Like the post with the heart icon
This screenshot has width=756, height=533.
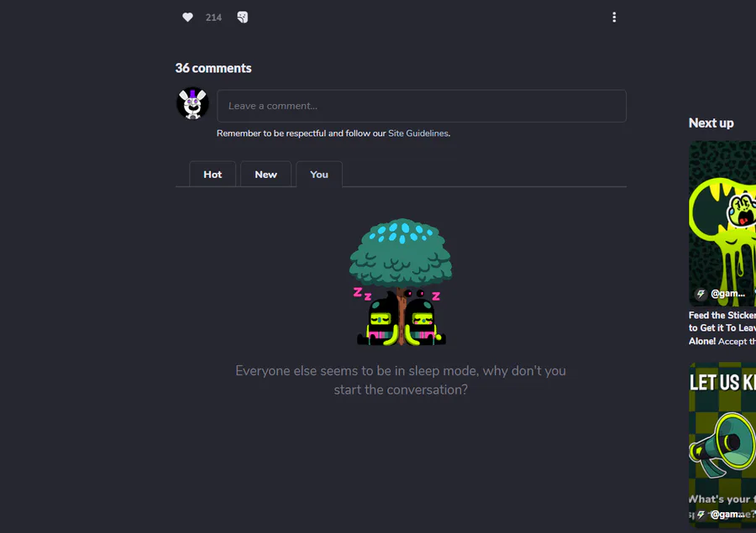coord(187,18)
